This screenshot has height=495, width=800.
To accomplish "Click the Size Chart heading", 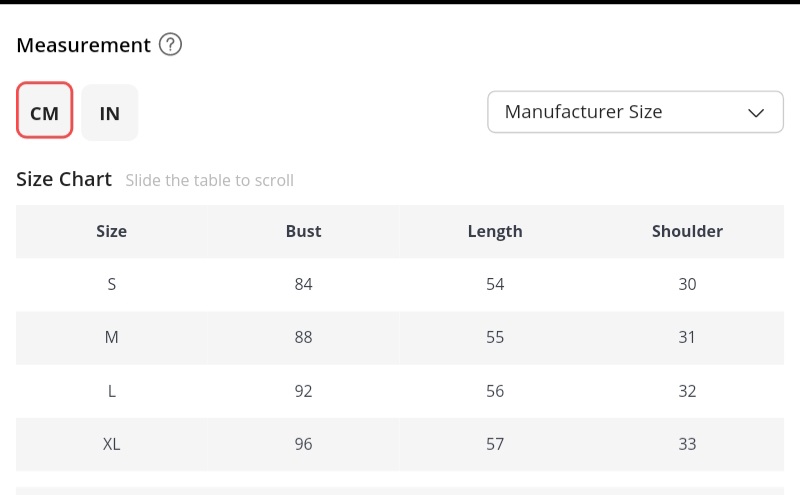I will point(64,180).
